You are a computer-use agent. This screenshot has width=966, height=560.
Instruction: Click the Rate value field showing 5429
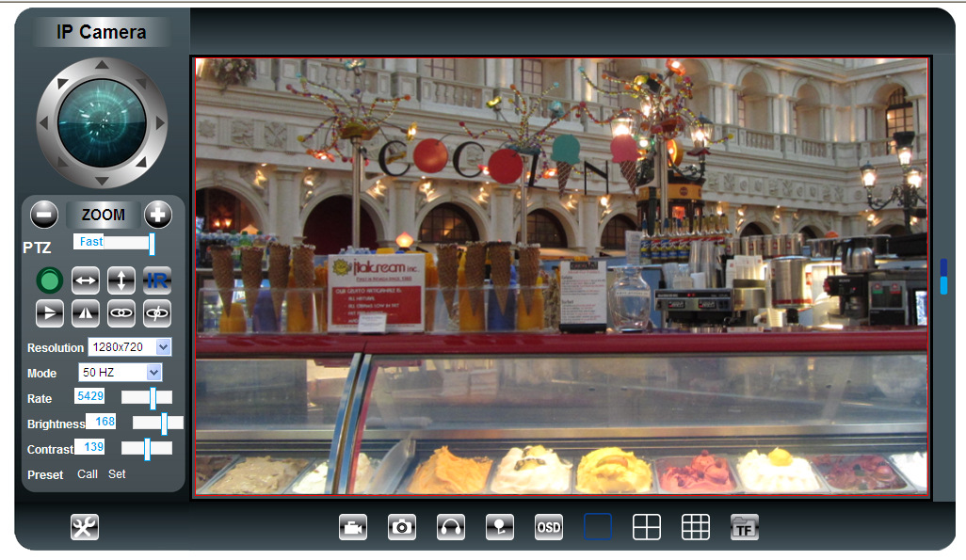coord(91,397)
